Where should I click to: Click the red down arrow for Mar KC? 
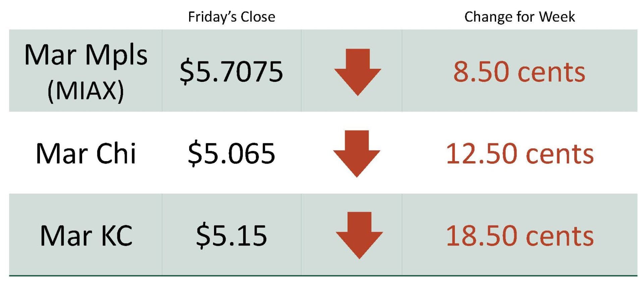coord(359,235)
